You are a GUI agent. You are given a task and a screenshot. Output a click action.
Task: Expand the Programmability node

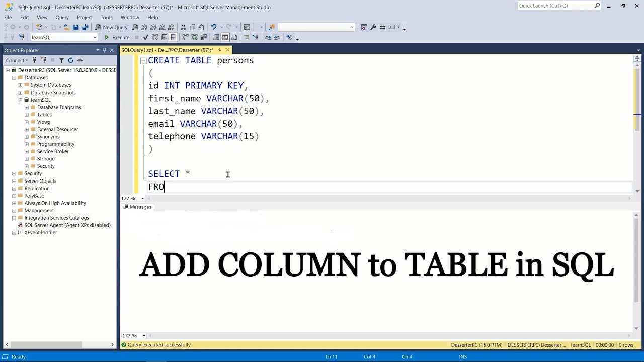point(27,144)
